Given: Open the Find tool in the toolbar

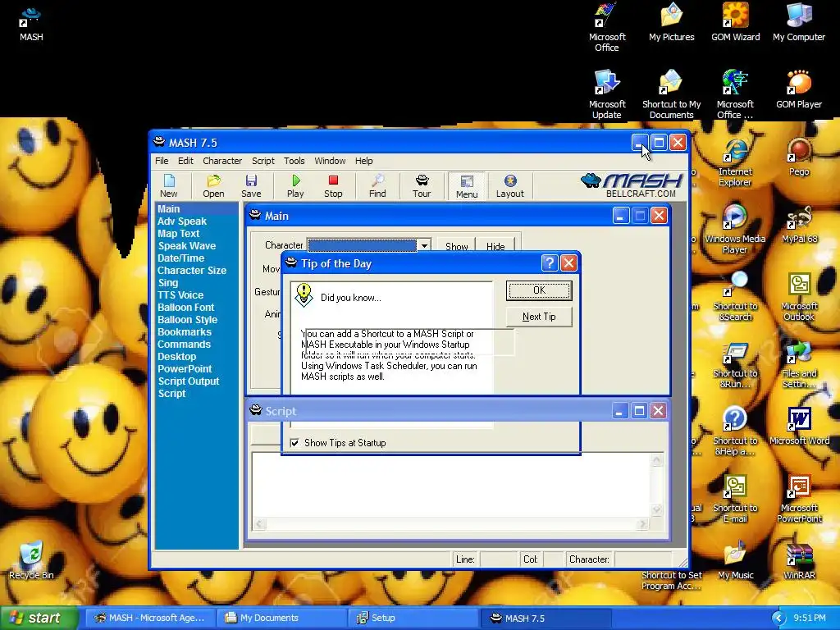Looking at the screenshot, I should point(377,186).
